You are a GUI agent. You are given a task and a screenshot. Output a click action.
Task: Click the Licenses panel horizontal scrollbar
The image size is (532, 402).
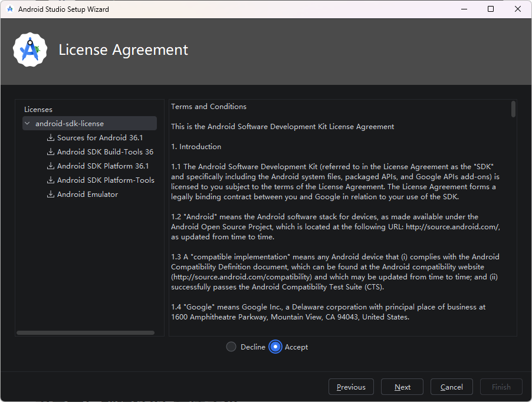pyautogui.click(x=86, y=333)
